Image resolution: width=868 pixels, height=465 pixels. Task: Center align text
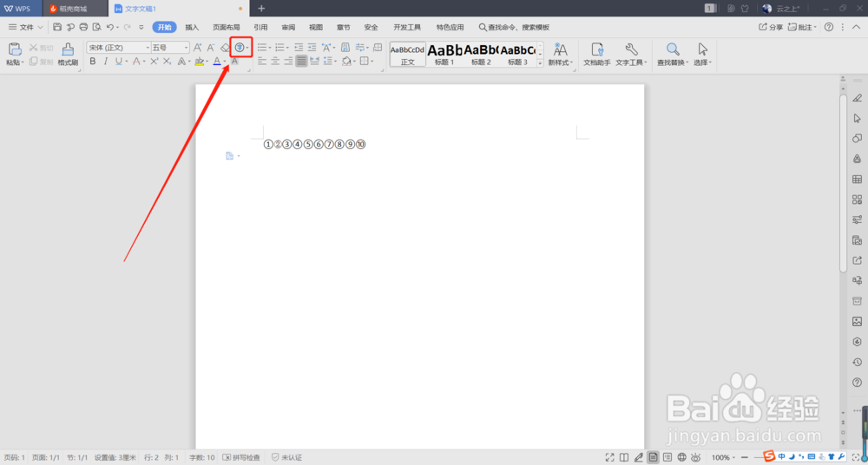[275, 61]
